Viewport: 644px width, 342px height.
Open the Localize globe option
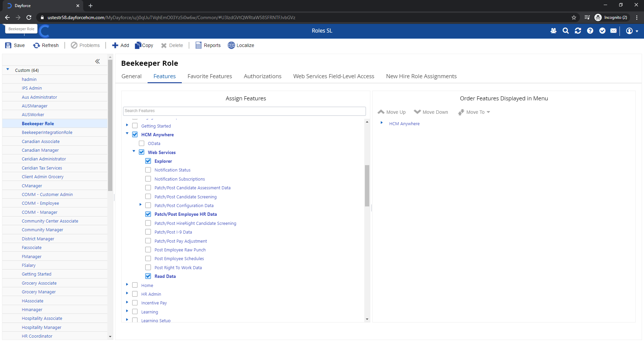pyautogui.click(x=241, y=45)
